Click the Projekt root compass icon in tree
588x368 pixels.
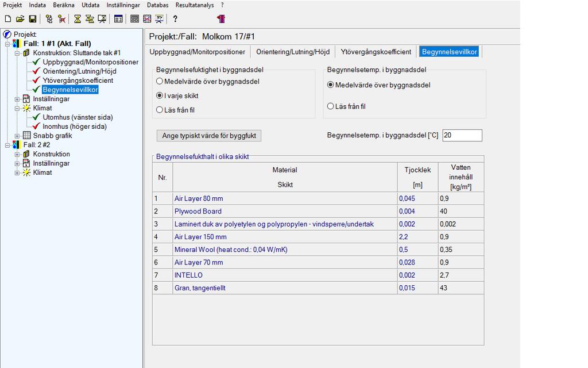(x=7, y=34)
